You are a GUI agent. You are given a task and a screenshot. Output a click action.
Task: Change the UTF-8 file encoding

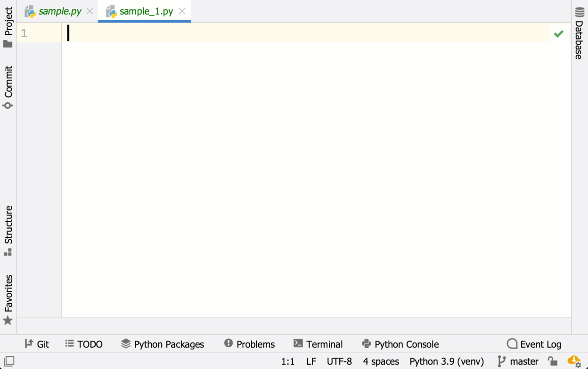[339, 361]
